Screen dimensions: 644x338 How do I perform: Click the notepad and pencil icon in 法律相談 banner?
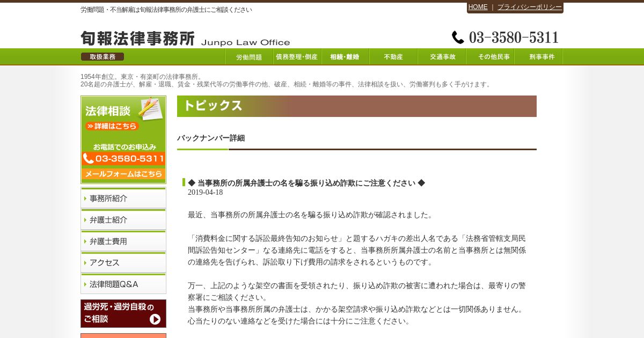pos(150,109)
